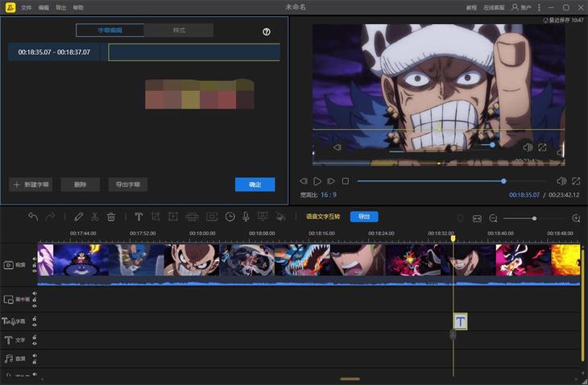This screenshot has height=385, width=588.
Task: Toggle the lock on the video track
Action: pyautogui.click(x=35, y=265)
